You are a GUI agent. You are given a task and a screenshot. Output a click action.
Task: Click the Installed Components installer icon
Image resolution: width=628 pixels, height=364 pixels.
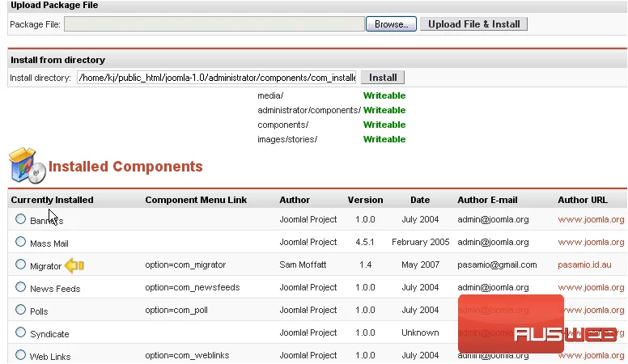tap(27, 166)
